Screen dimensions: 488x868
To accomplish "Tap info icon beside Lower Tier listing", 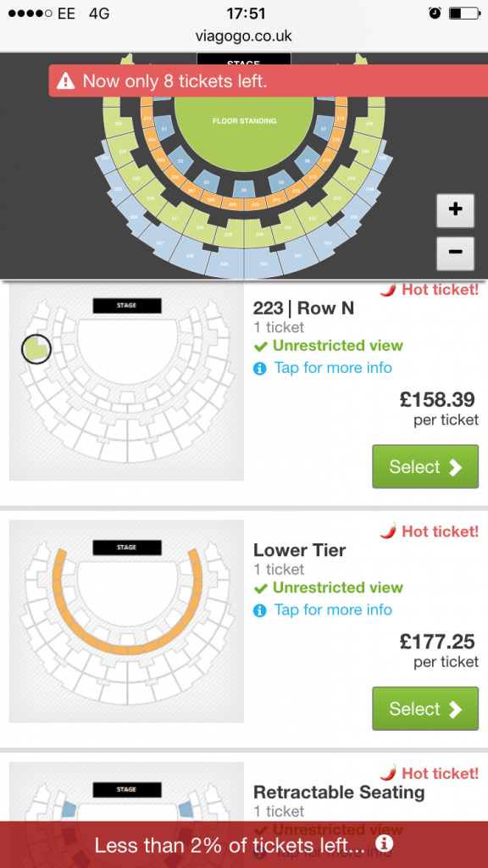I will 259,610.
